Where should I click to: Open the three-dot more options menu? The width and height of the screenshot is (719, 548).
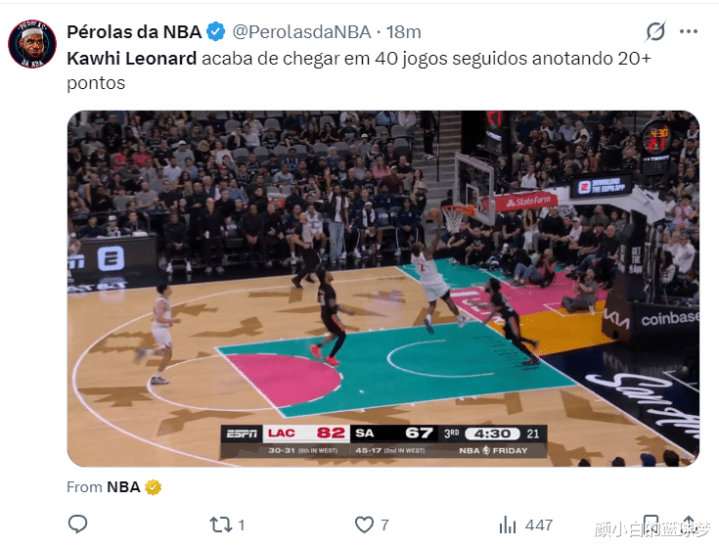pos(689,32)
